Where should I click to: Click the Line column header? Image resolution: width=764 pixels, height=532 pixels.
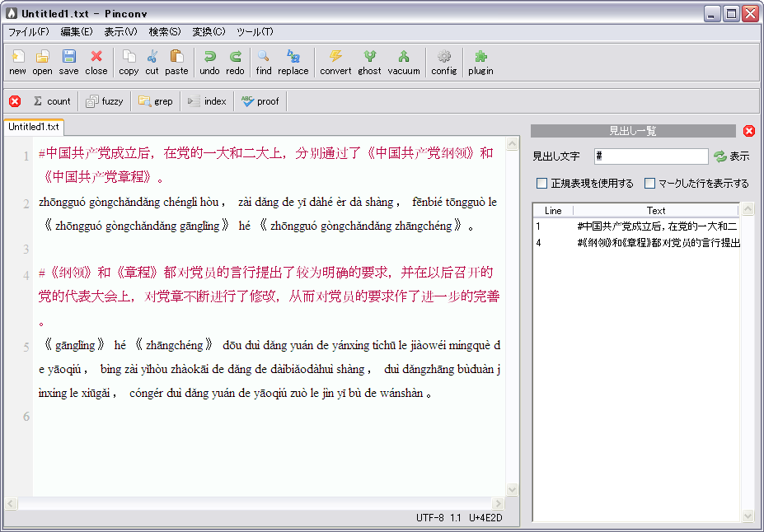click(553, 211)
